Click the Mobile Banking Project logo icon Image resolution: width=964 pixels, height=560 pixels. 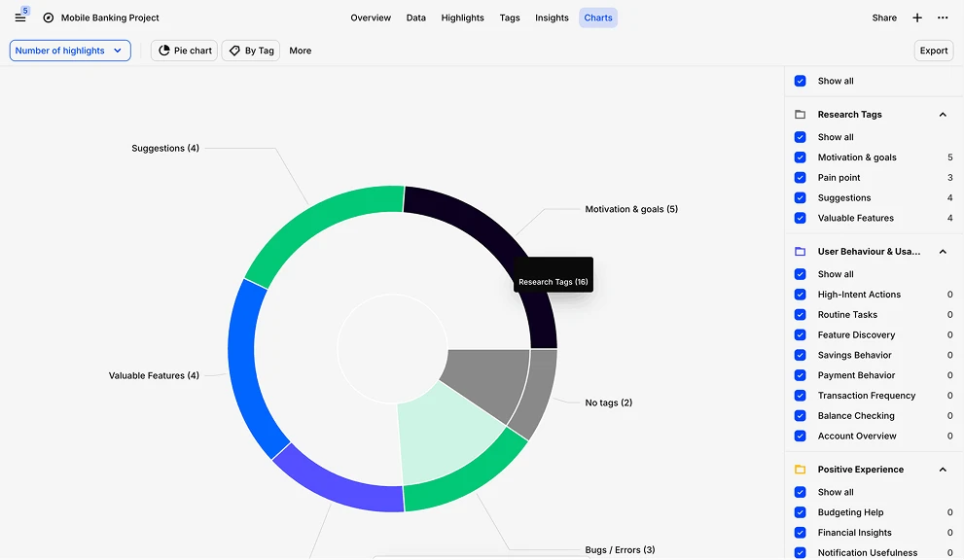(x=48, y=17)
